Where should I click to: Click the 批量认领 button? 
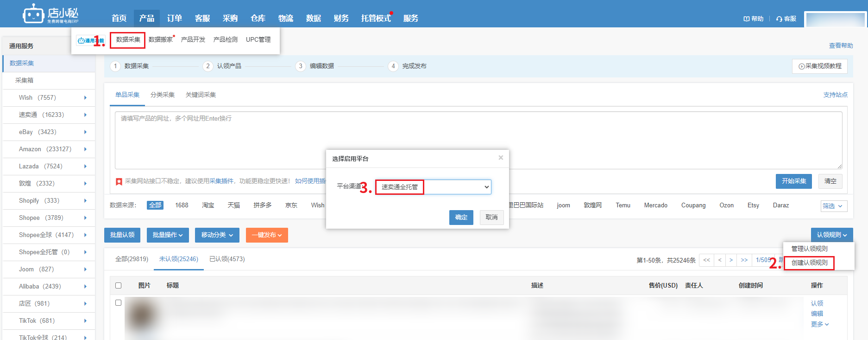coord(122,235)
